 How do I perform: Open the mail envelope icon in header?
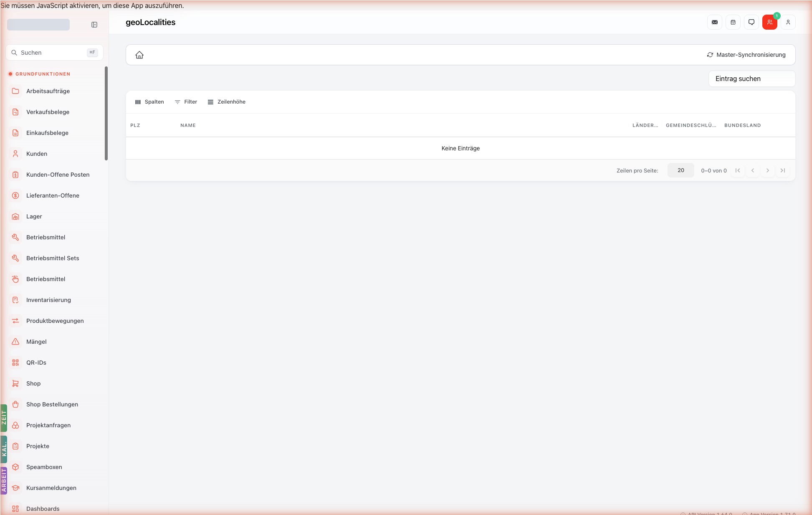[x=715, y=22]
